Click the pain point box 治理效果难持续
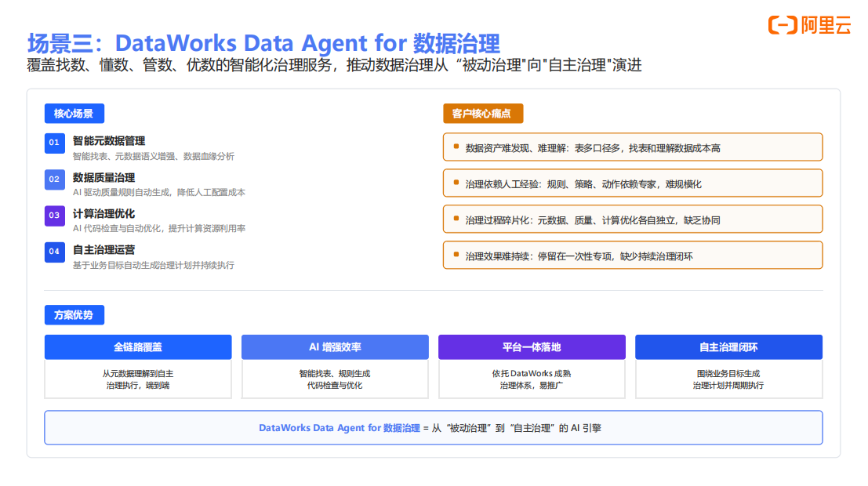The height and width of the screenshot is (486, 868). coord(633,256)
